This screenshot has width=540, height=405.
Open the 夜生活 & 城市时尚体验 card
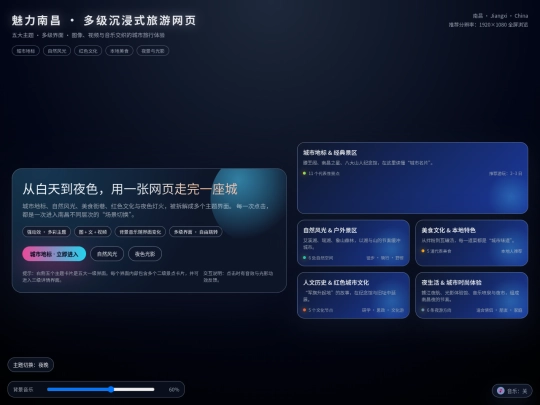point(472,295)
